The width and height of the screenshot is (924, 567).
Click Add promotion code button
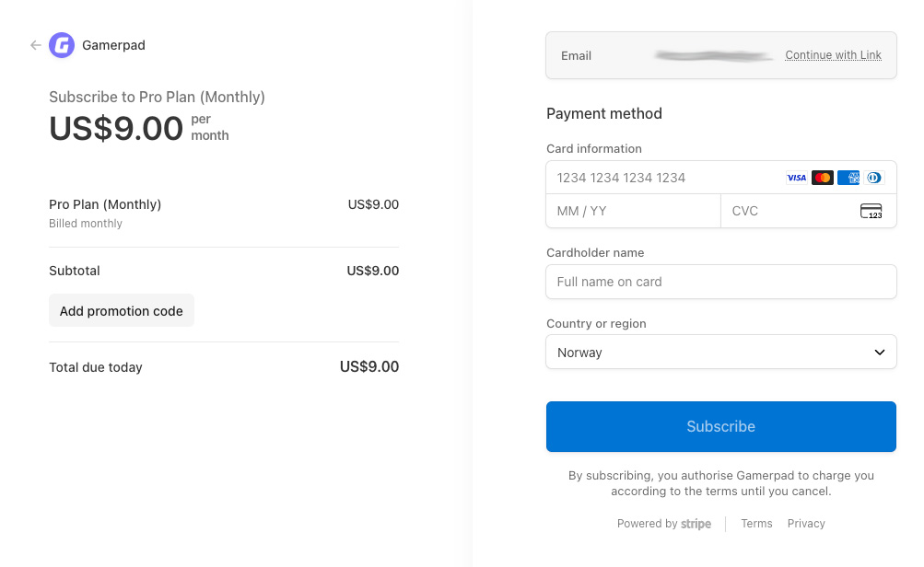(x=122, y=311)
